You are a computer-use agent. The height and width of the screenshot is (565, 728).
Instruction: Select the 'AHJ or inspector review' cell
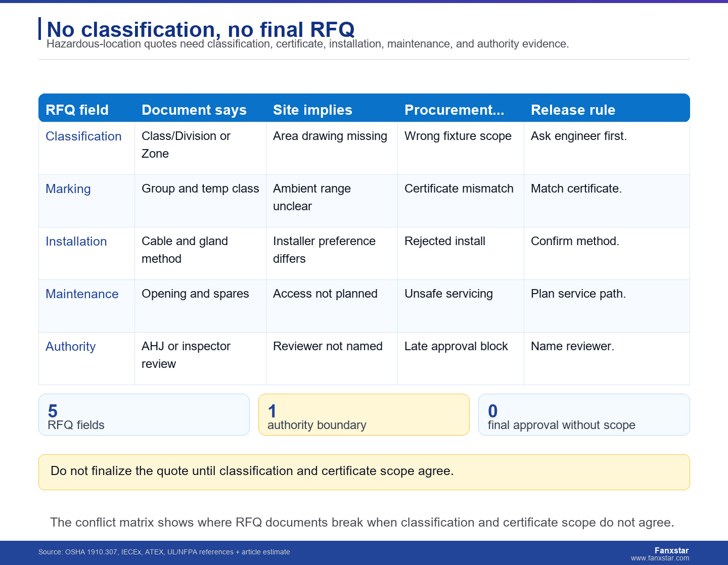point(200,359)
